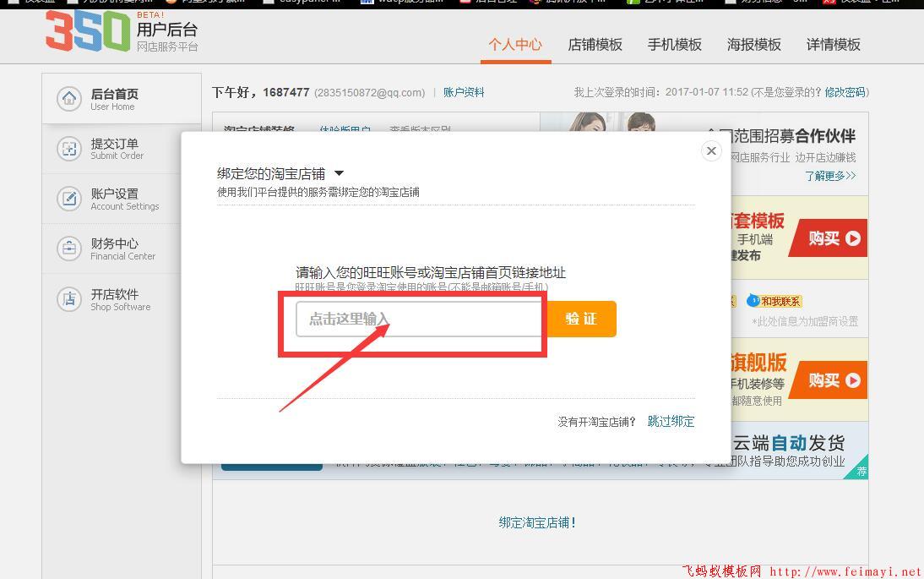The height and width of the screenshot is (579, 924).
Task: Click the 跳过绑定 link
Action: 671,422
